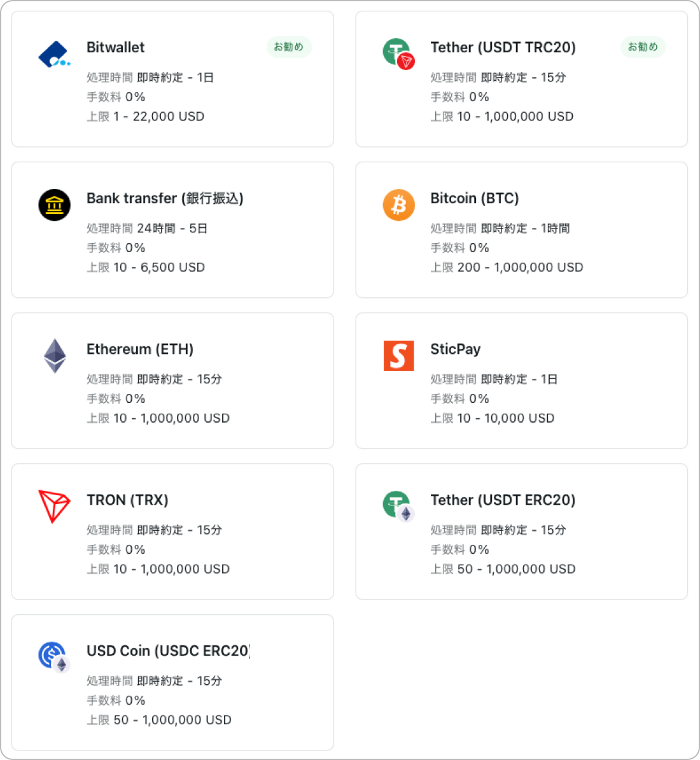
Task: Click the orange Bitcoin icon
Action: 399,205
